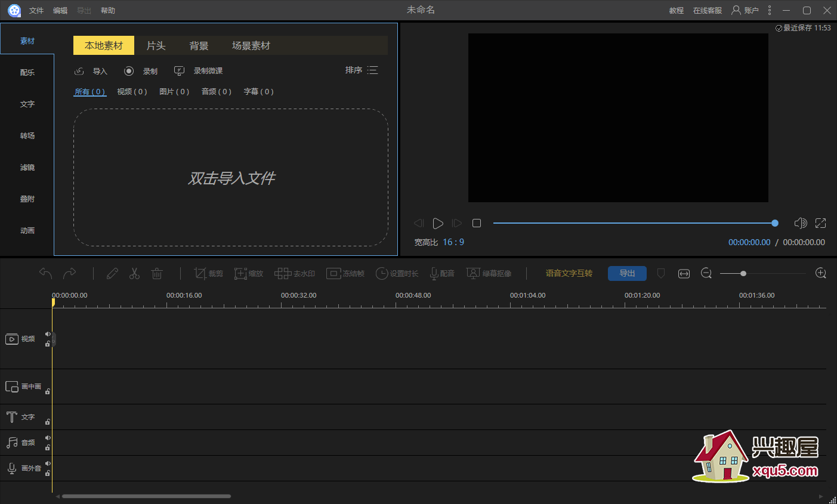Click the 绿幕抠像 green screen tool
The width and height of the screenshot is (837, 504).
[x=489, y=273]
